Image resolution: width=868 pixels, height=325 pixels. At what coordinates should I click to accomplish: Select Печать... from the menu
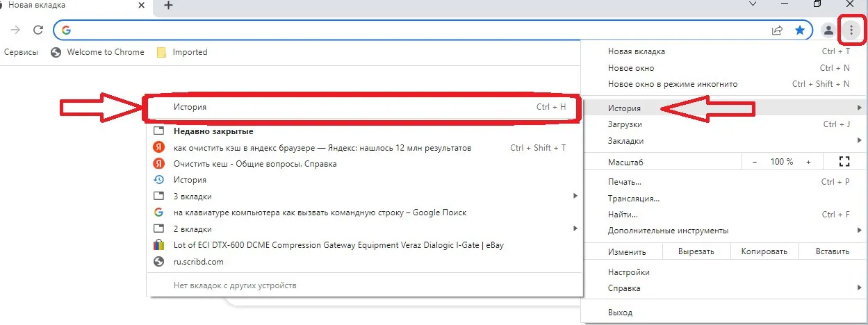tap(724, 182)
